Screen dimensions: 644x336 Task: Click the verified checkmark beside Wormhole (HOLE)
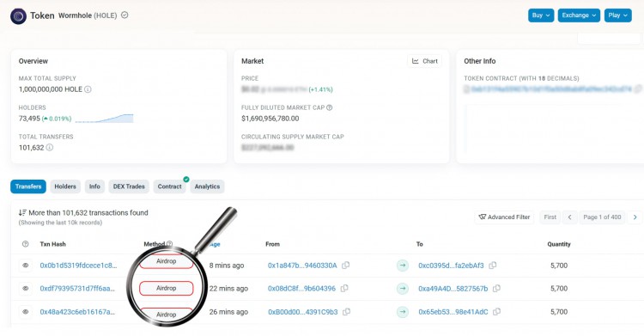coord(125,15)
